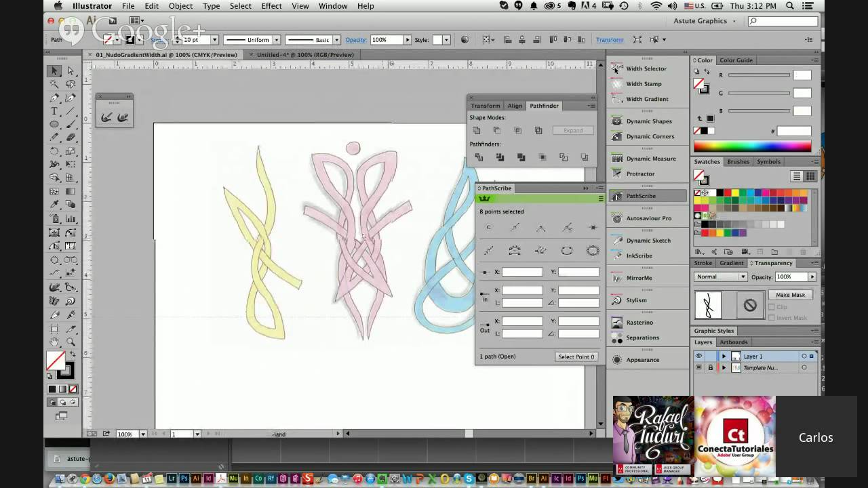The width and height of the screenshot is (868, 488).
Task: Open the Rasterino plugin panel
Action: (647, 323)
